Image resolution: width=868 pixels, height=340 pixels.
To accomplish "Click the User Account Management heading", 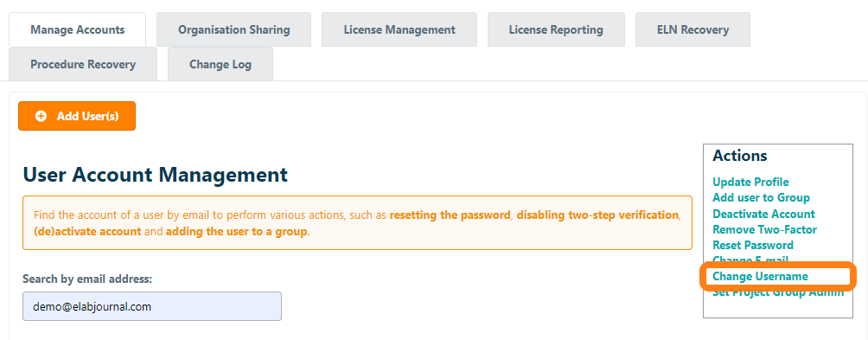I will 155,175.
